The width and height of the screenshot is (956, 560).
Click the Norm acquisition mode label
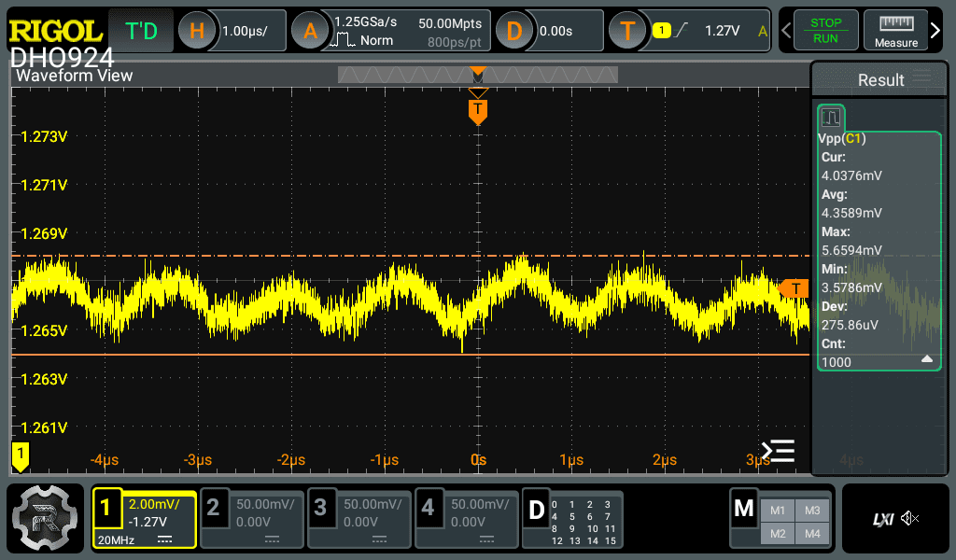[x=376, y=40]
